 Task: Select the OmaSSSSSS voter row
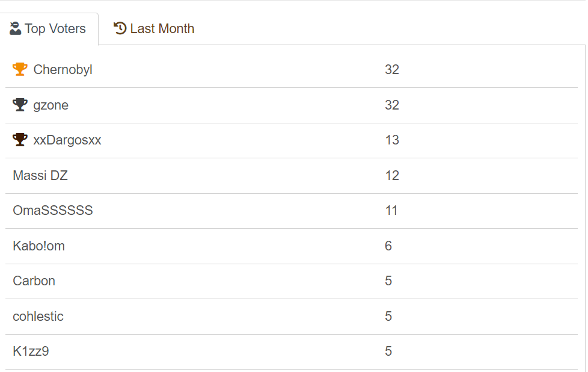coord(53,211)
